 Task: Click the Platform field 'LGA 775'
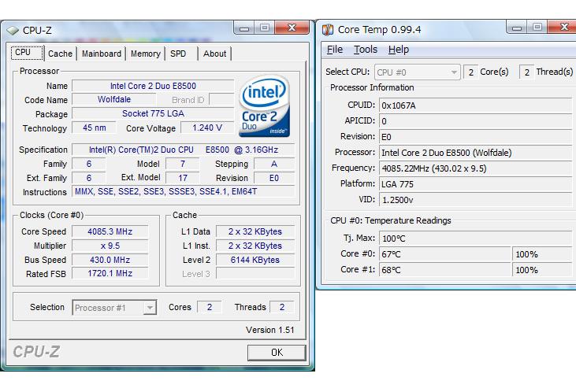pyautogui.click(x=476, y=184)
